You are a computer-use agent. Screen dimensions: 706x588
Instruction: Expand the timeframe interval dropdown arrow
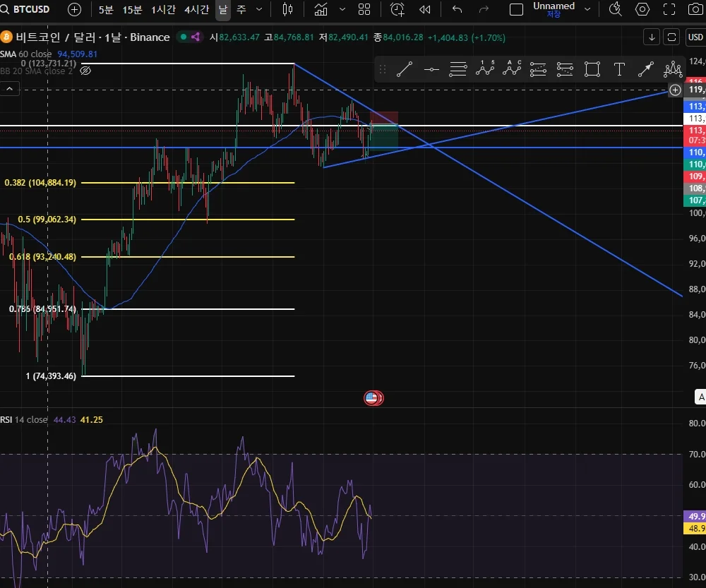(259, 9)
